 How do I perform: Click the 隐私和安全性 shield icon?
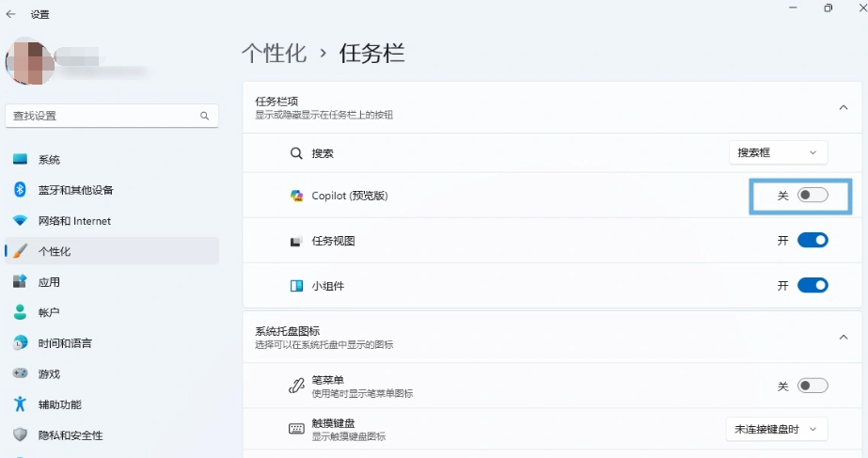(x=20, y=434)
